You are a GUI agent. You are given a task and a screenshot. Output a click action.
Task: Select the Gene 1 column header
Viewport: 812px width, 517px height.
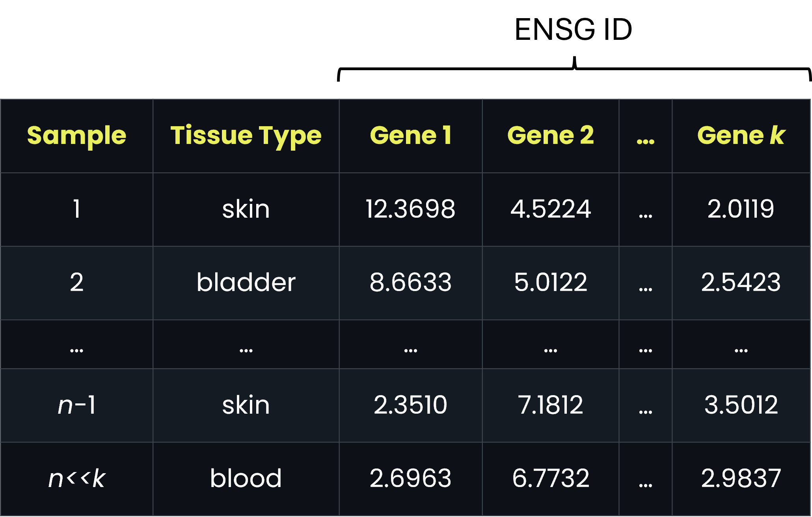pos(411,136)
